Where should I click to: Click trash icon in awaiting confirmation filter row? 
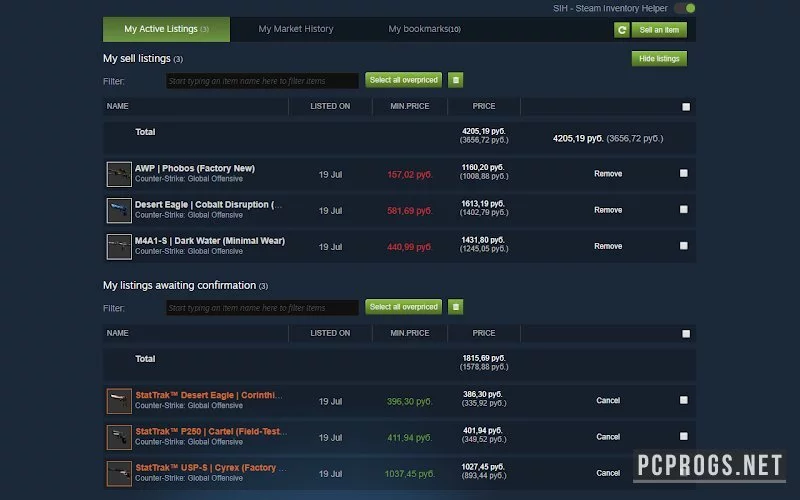click(456, 307)
